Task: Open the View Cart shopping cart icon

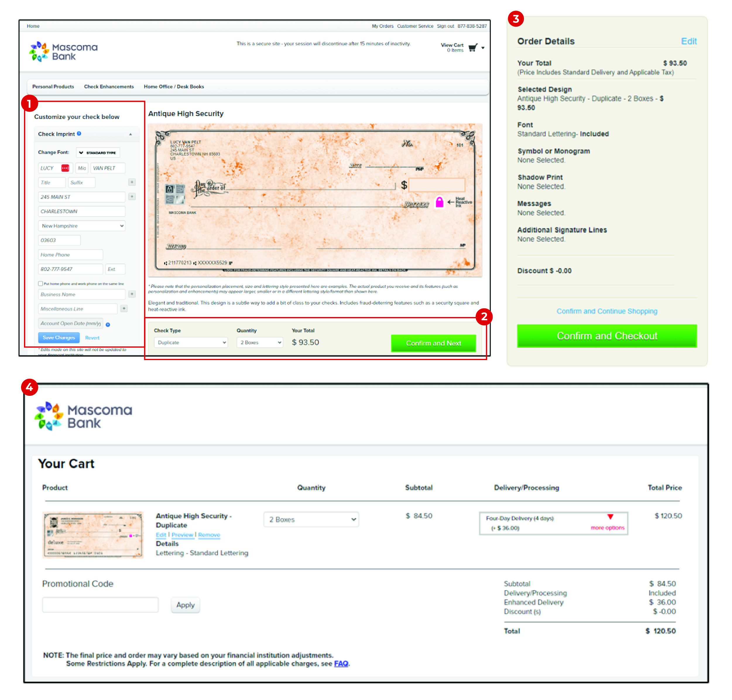Action: (473, 47)
